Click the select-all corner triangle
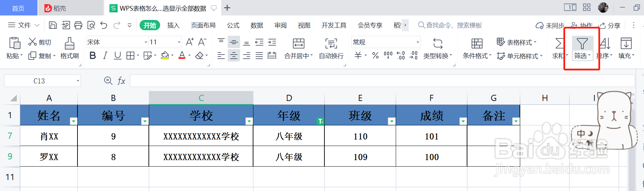This screenshot has height=191, width=644. 13,98
